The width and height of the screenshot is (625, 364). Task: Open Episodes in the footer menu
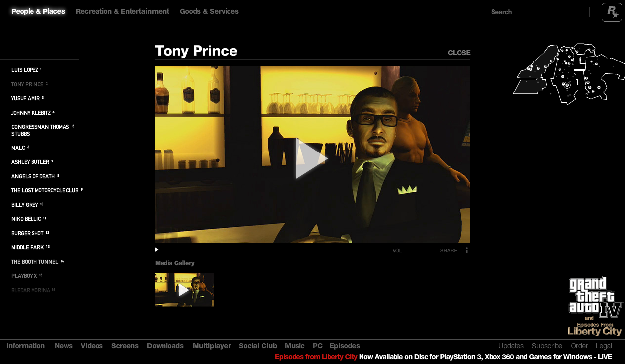[x=345, y=346]
